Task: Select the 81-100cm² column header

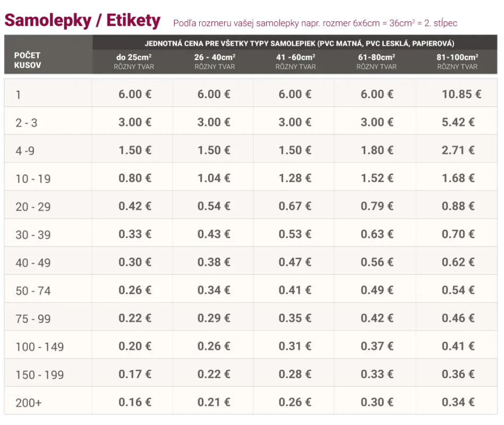Action: click(457, 61)
